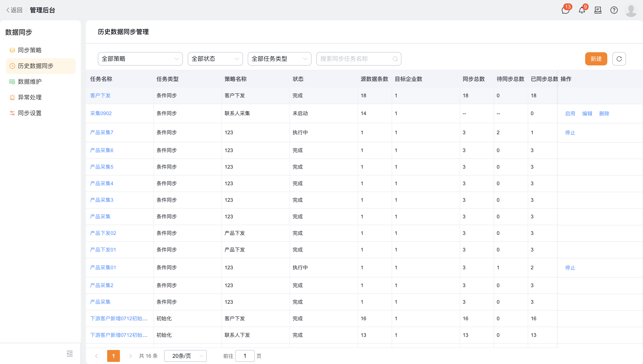Open 同步设置 in the sidebar
The height and width of the screenshot is (364, 643).
point(41,113)
